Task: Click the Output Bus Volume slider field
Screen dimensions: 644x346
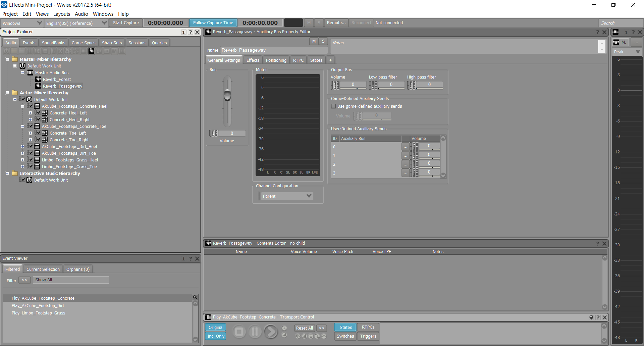Action: [353, 85]
